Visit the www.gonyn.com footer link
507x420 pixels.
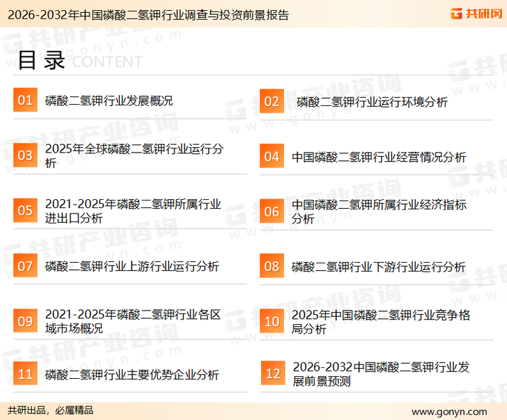[x=449, y=412]
